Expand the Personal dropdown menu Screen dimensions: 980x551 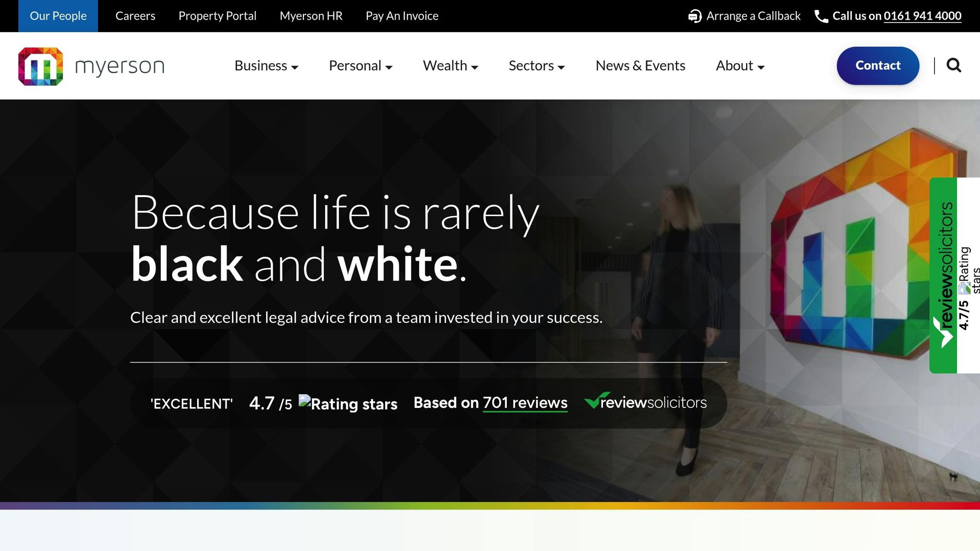[x=360, y=66]
